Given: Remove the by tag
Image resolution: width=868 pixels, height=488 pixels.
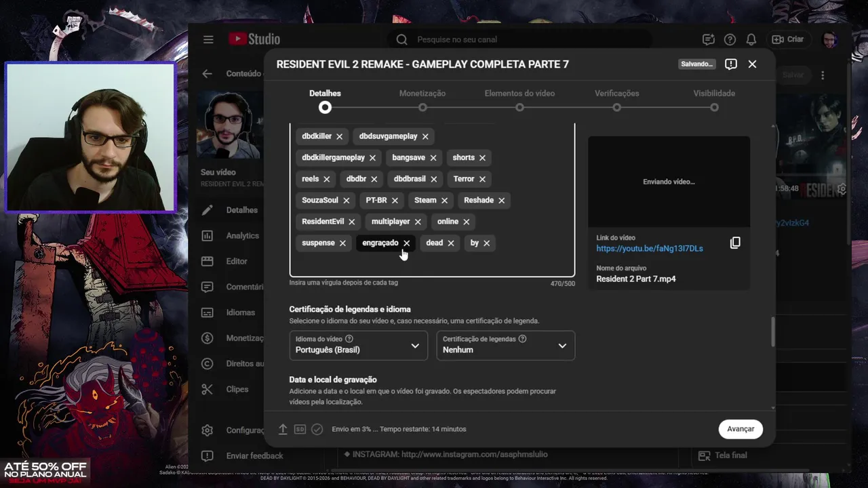Looking at the screenshot, I should coord(487,243).
